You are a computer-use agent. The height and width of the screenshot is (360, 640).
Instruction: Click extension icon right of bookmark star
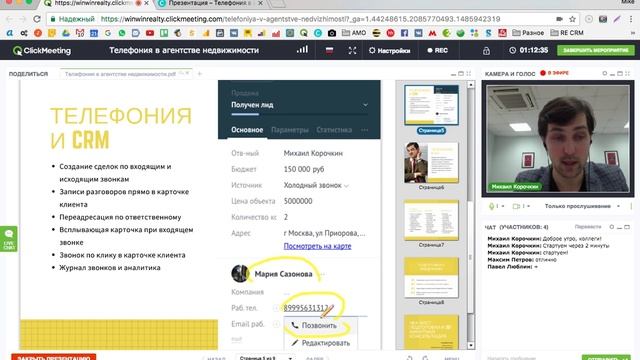[589, 19]
